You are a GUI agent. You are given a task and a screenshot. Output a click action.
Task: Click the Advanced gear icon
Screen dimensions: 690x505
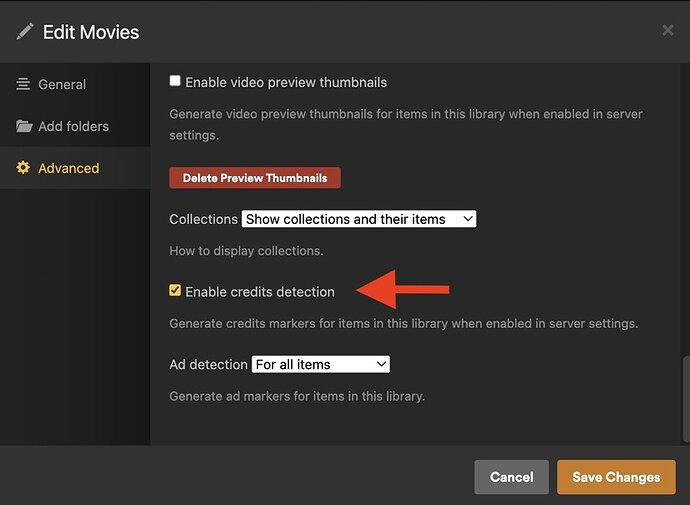tap(23, 168)
